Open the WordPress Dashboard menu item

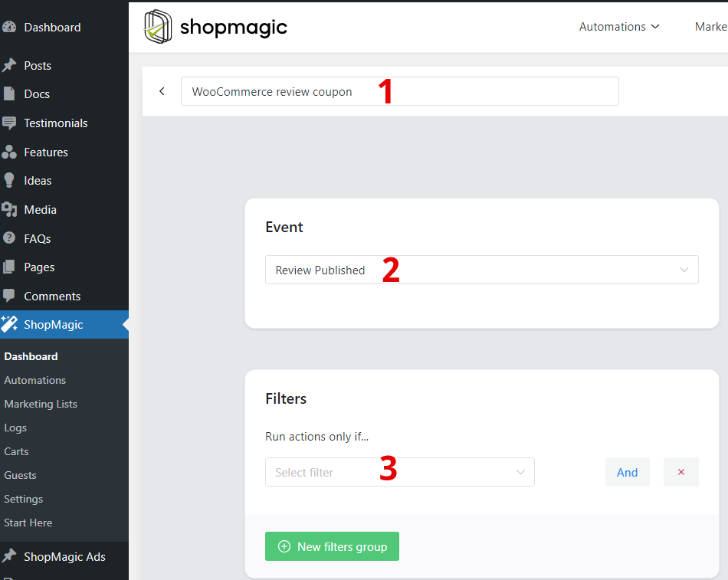[64, 28]
